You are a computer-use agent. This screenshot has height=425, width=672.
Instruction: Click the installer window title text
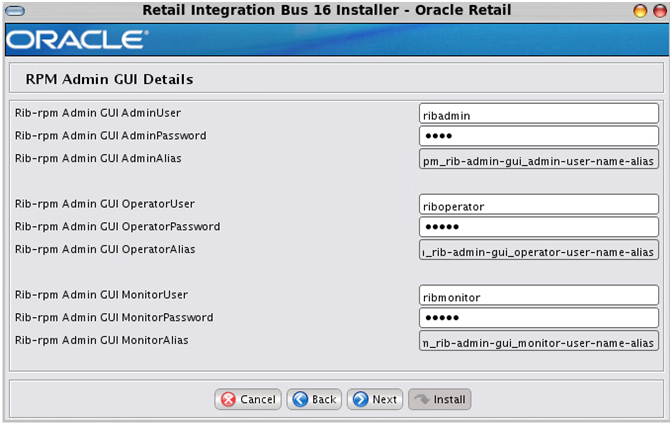point(327,10)
